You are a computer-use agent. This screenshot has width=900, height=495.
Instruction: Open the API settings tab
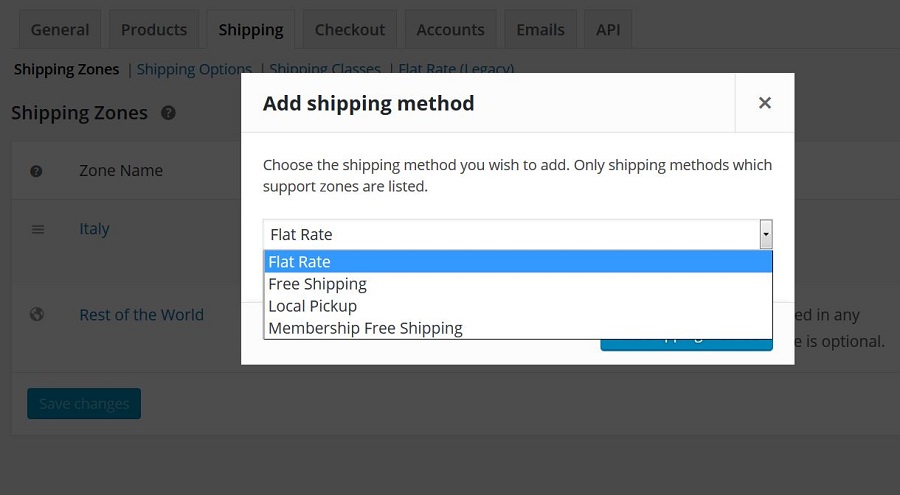pyautogui.click(x=608, y=29)
